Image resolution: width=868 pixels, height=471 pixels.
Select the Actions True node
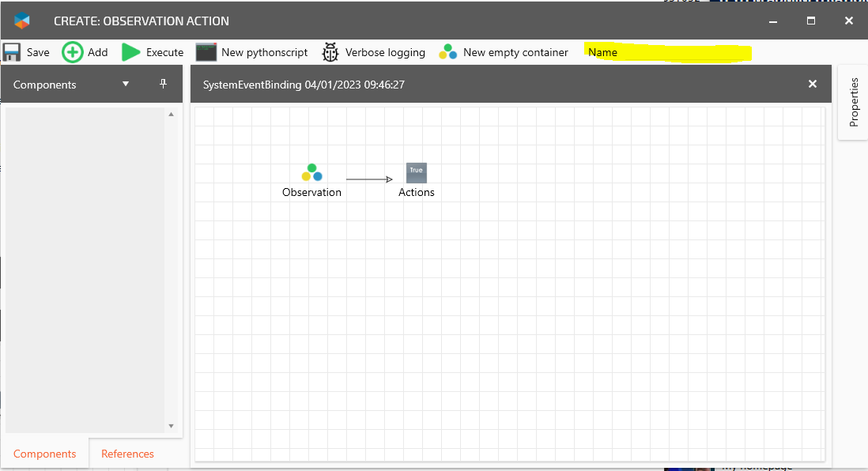[x=416, y=173]
